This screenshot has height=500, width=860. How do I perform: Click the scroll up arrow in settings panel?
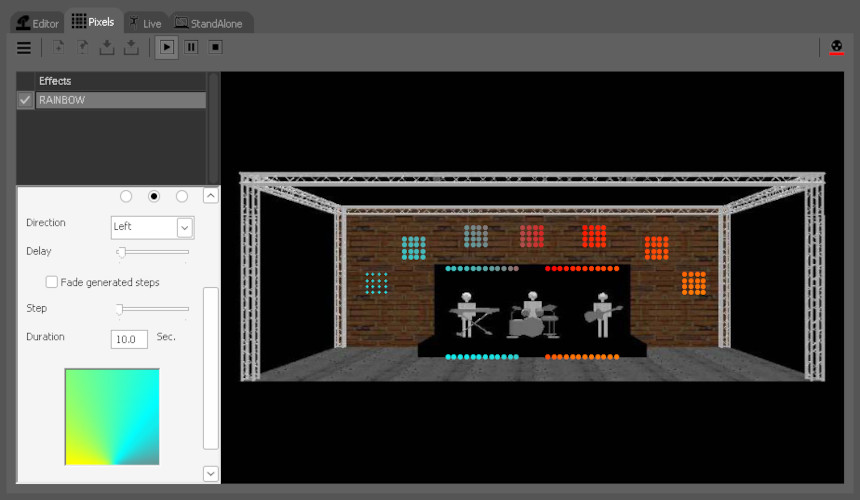click(x=210, y=196)
